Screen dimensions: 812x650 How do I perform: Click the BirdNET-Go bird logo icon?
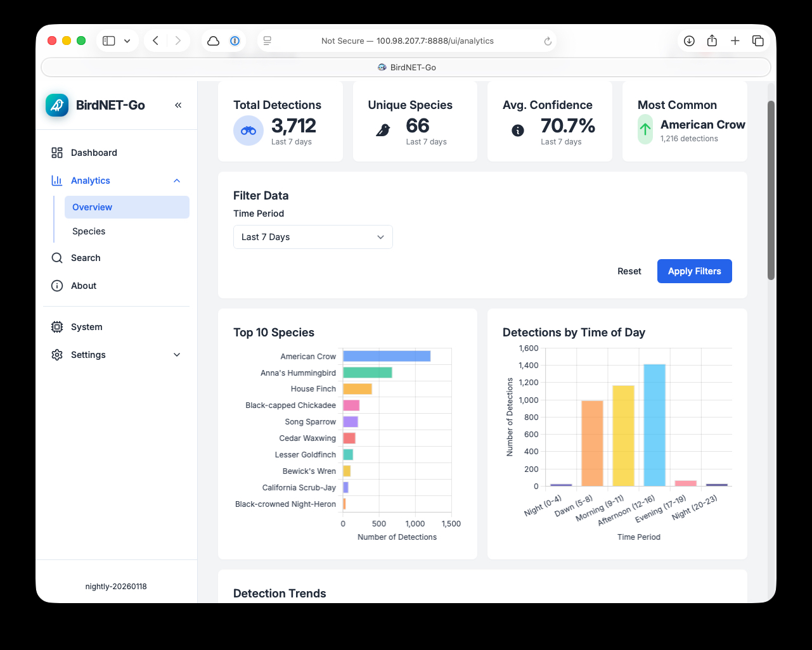coord(57,105)
